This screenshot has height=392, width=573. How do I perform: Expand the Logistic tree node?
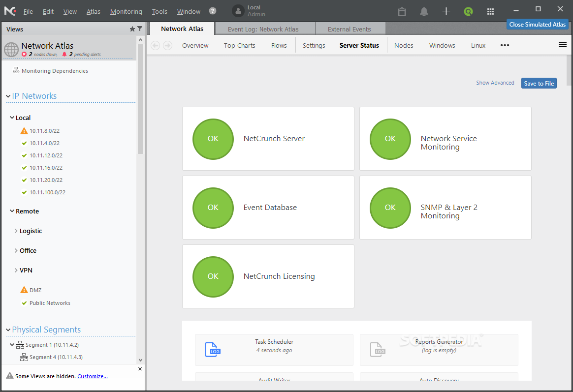click(16, 231)
